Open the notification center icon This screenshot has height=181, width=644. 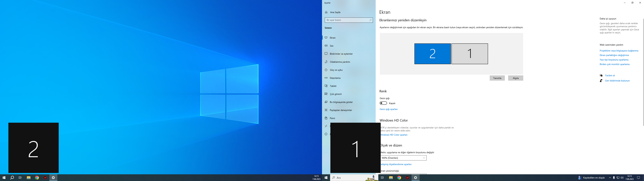638,178
